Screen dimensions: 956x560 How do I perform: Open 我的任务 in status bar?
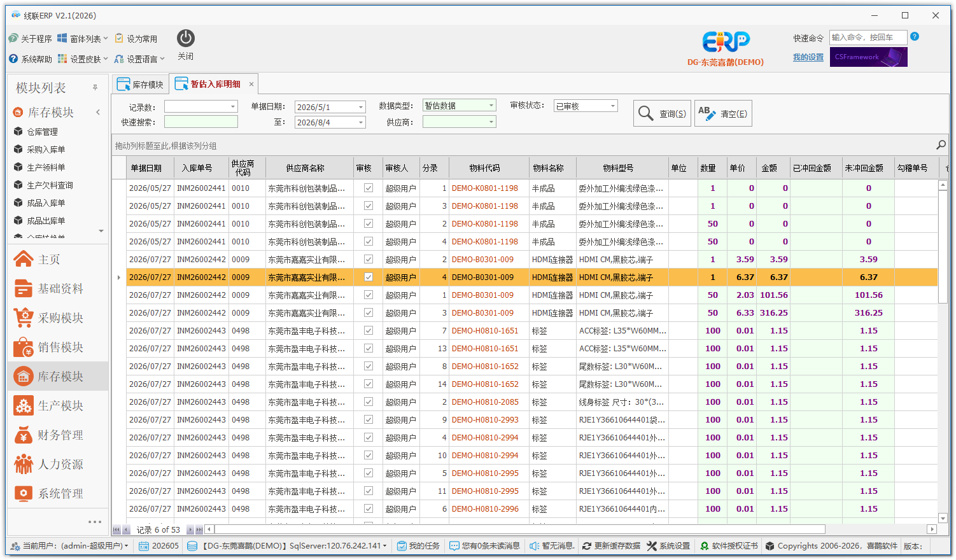[418, 546]
